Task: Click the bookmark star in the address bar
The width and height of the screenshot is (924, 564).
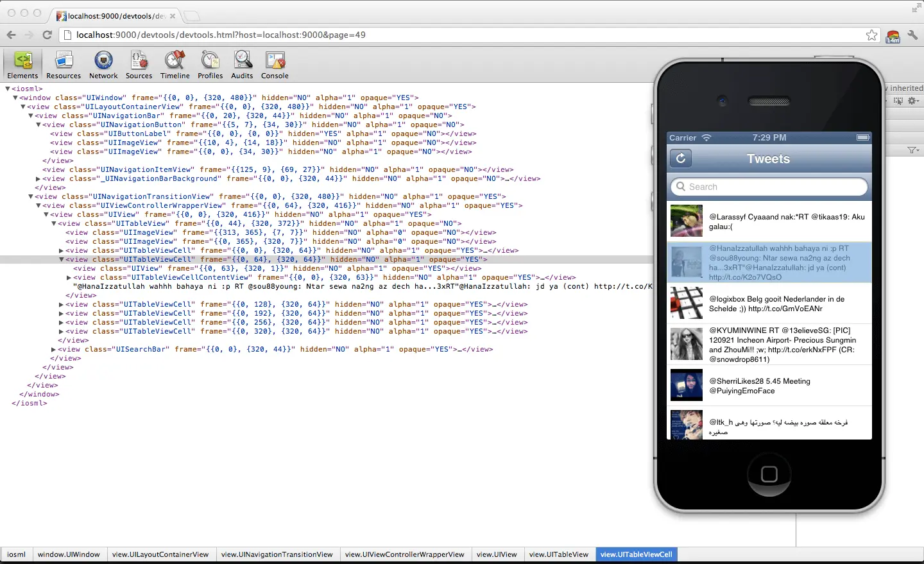Action: click(x=871, y=35)
